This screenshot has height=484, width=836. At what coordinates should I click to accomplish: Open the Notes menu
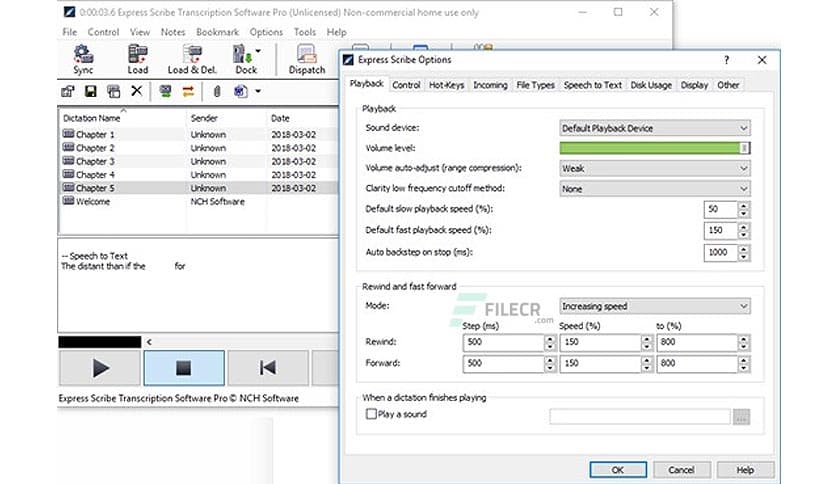[x=173, y=32]
